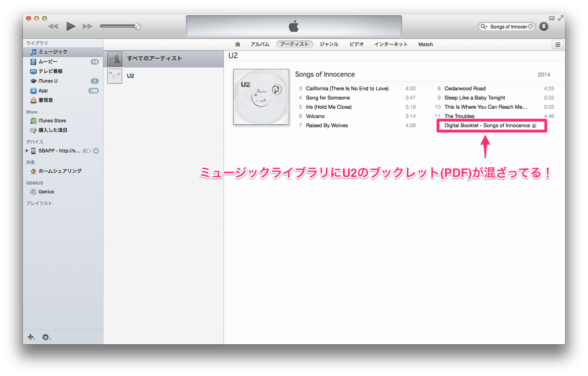The width and height of the screenshot is (588, 376).
Task: Open iTunes U in the sidebar
Action: (63, 81)
